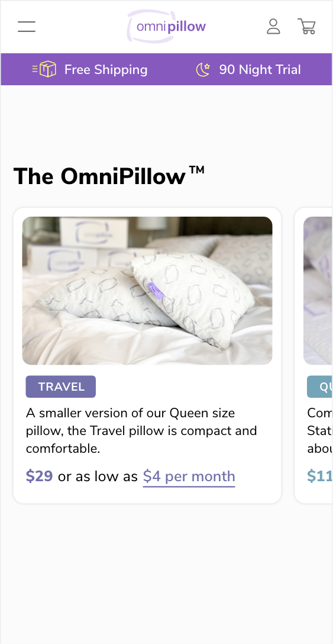Click the teal price on second card
The width and height of the screenshot is (333, 644).
point(319,476)
